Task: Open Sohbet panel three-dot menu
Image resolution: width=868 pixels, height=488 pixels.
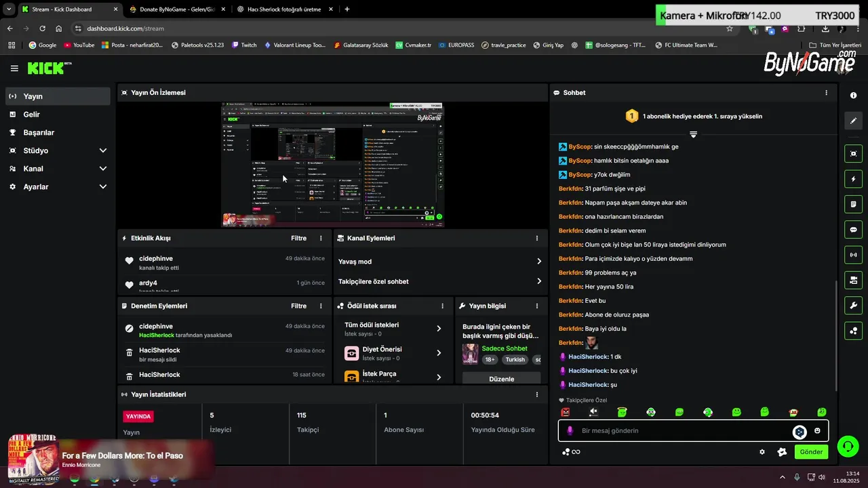Action: click(x=826, y=93)
